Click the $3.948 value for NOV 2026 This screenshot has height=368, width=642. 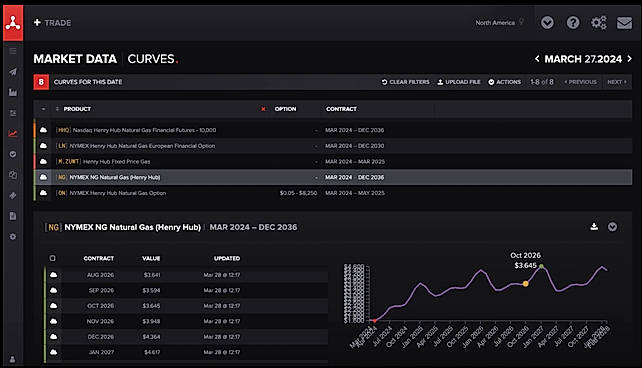coord(151,321)
